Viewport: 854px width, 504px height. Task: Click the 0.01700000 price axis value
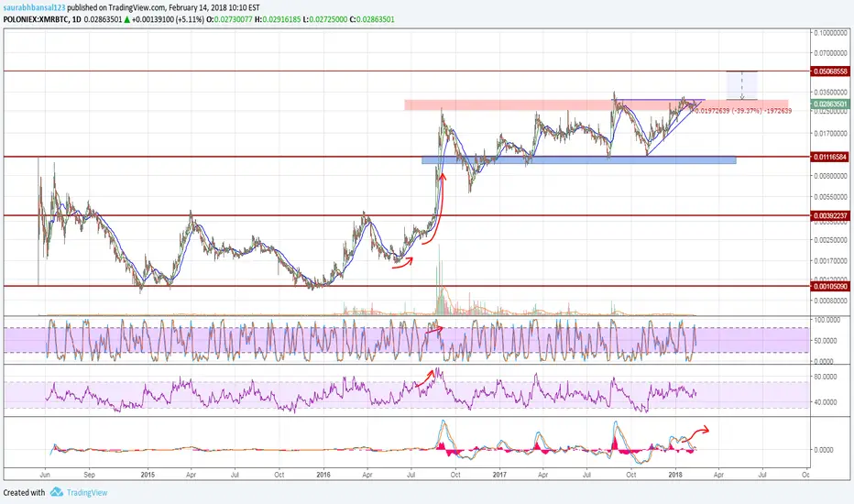tap(831, 133)
